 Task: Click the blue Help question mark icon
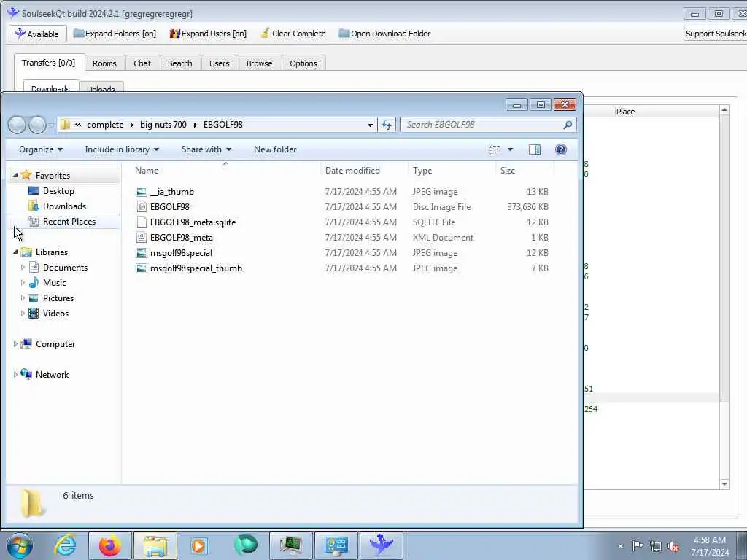561,149
